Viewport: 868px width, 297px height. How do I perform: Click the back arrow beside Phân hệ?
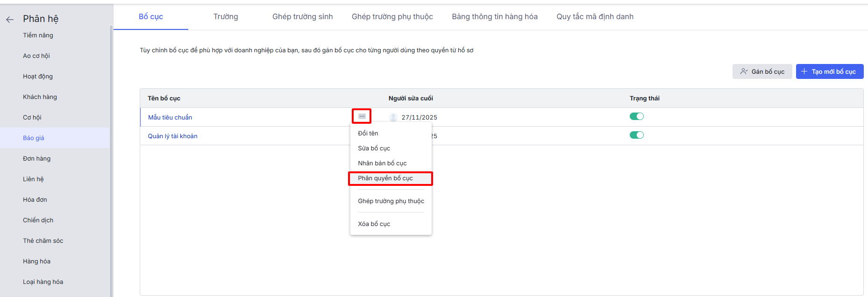[10, 20]
